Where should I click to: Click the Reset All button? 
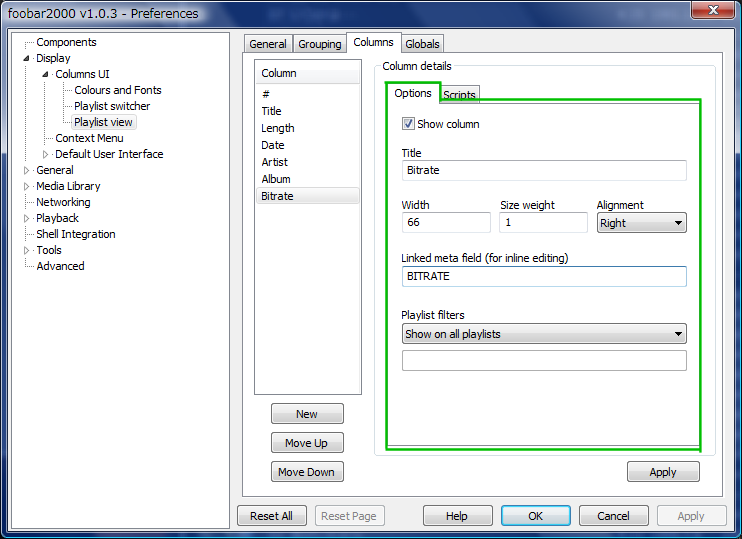pos(272,516)
